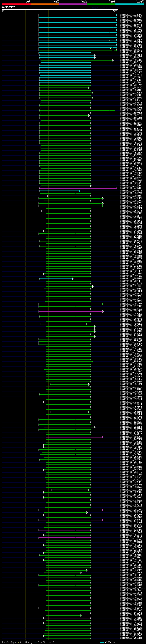Click label UniRef100_C4CTU1
The image size is (146, 644).
tap(131, 231)
